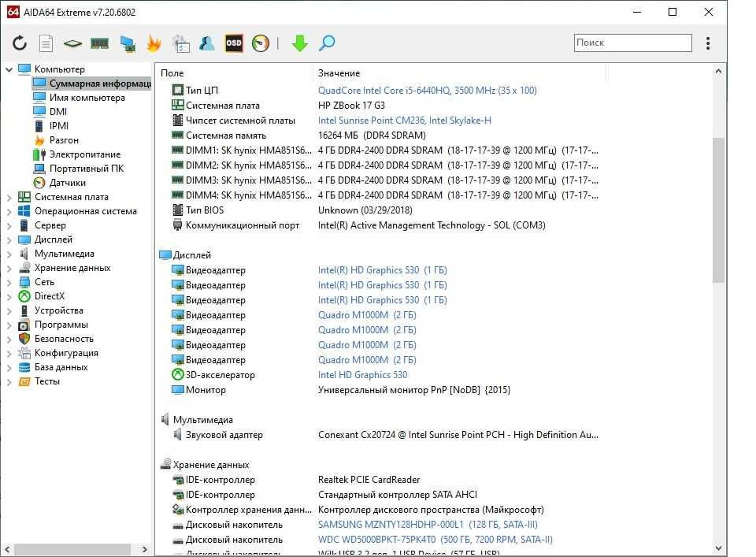Screen dimensions: 756x557
Task: Select the Тесты tree item
Action: [47, 381]
